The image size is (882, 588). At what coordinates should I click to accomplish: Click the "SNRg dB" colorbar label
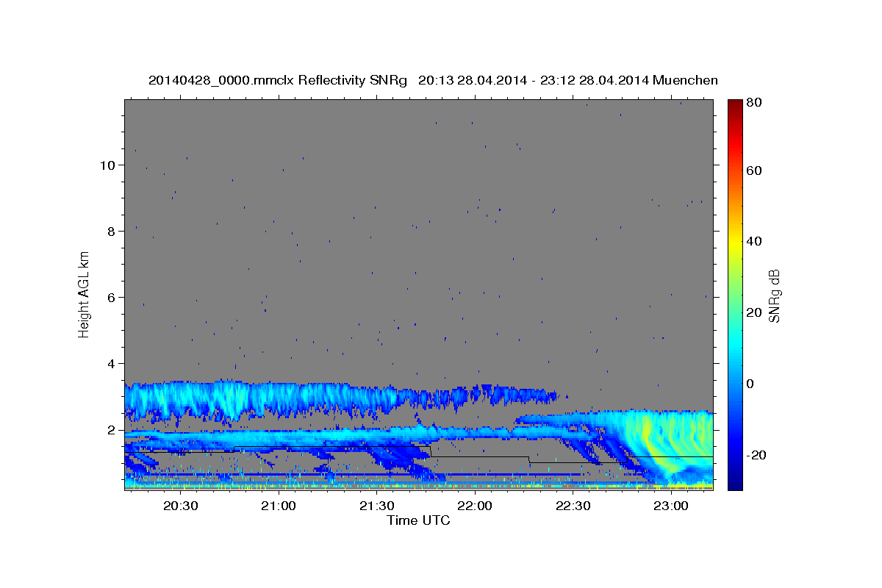click(774, 295)
